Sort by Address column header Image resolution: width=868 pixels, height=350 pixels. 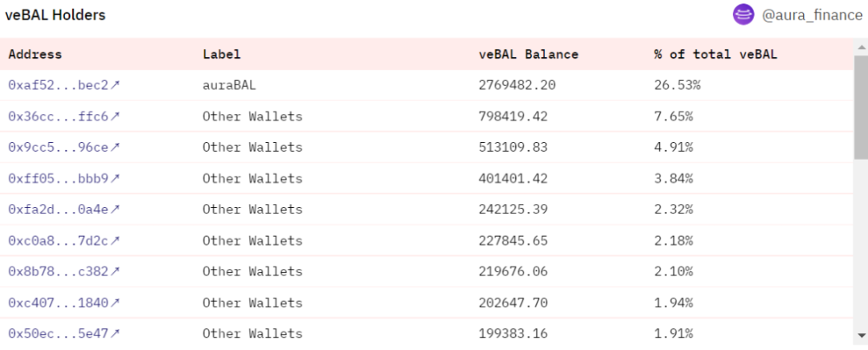tap(35, 55)
